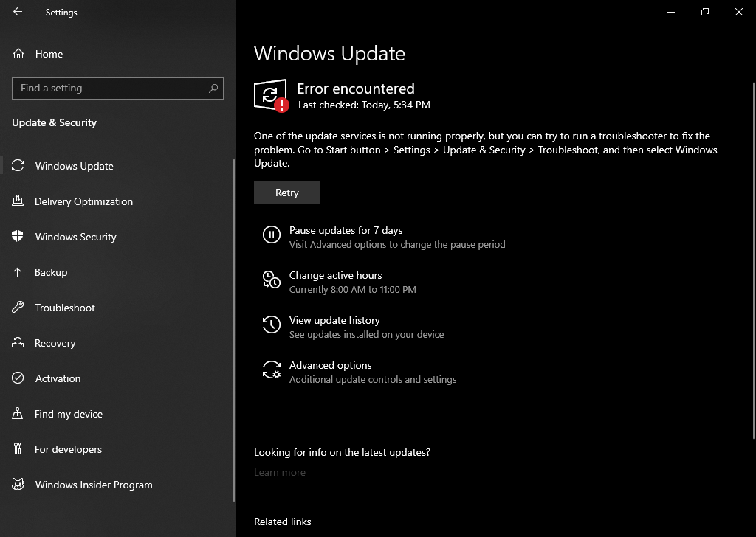Click the Learn more link
Screen dimensions: 756x537
(280, 473)
